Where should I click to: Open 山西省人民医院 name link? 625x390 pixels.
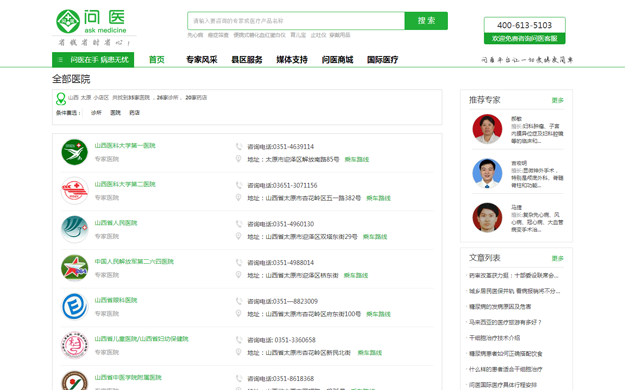click(116, 223)
